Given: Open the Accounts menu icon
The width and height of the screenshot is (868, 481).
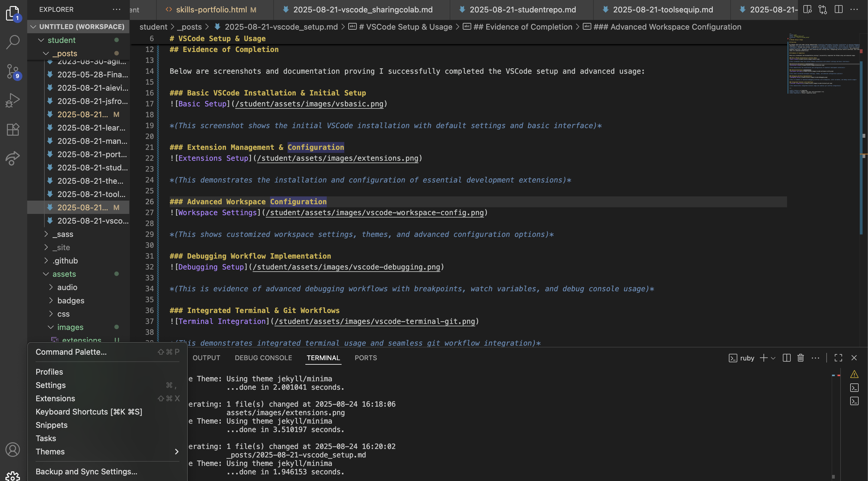Looking at the screenshot, I should (x=13, y=450).
